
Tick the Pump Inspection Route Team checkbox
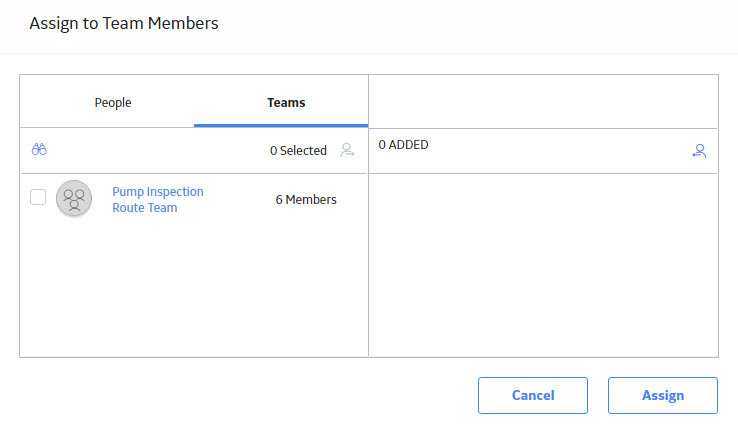coord(38,197)
